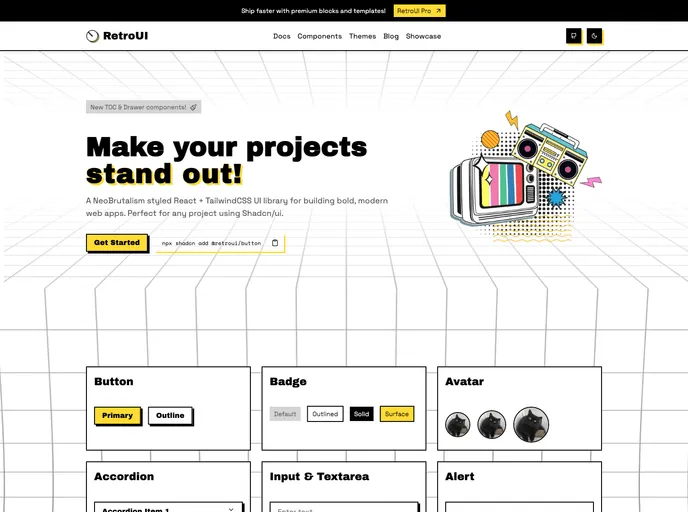
Task: Open the Docs nav item
Action: click(x=282, y=36)
